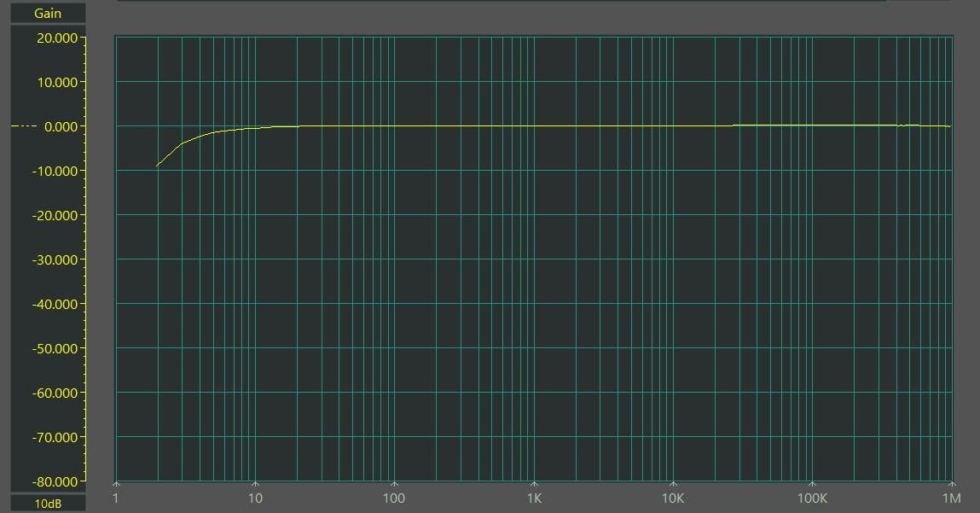The width and height of the screenshot is (980, 513).
Task: Click the 100 Hz tick arrow marker
Action: [394, 483]
